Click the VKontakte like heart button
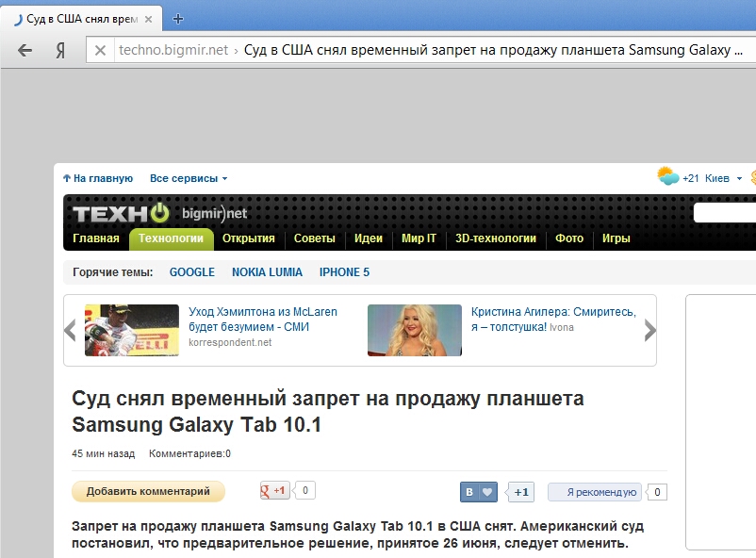 coord(478,492)
